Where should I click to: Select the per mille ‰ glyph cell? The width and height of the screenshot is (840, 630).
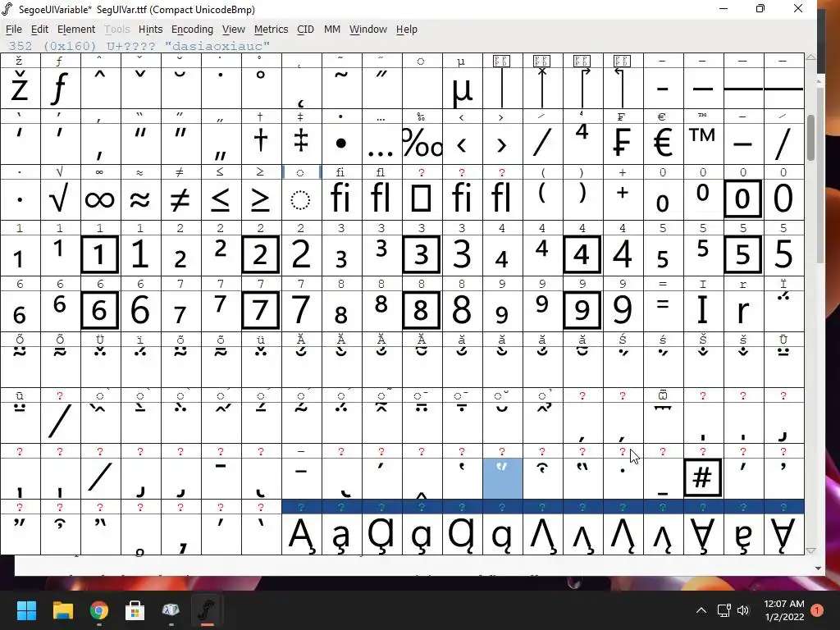pos(422,144)
